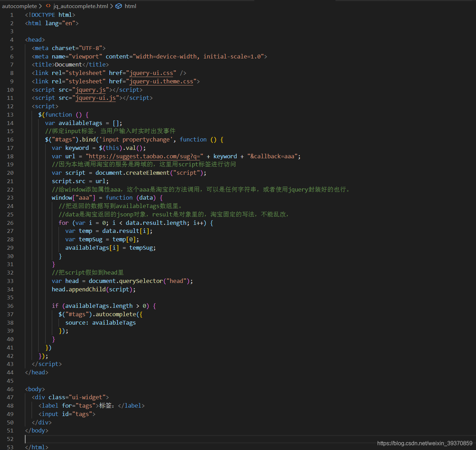Image resolution: width=476 pixels, height=450 pixels.
Task: Click the HTML file icon beside jq_autocomplete.html
Action: click(48, 6)
